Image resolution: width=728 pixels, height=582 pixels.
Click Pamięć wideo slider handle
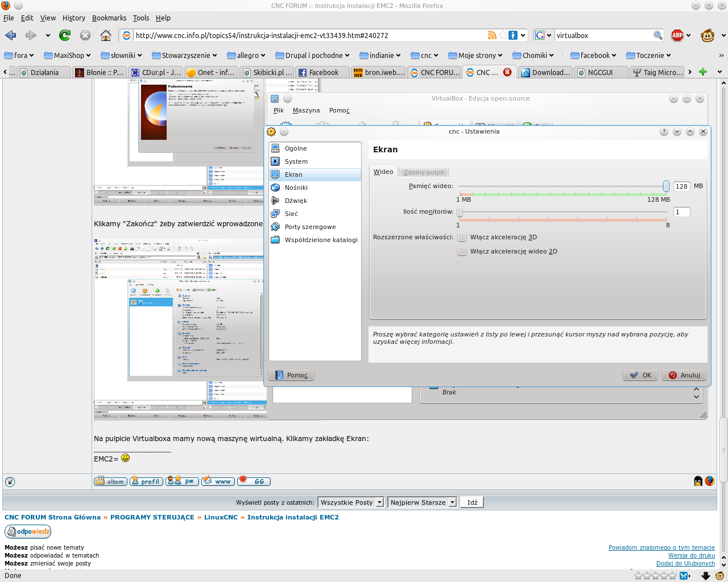tap(665, 186)
